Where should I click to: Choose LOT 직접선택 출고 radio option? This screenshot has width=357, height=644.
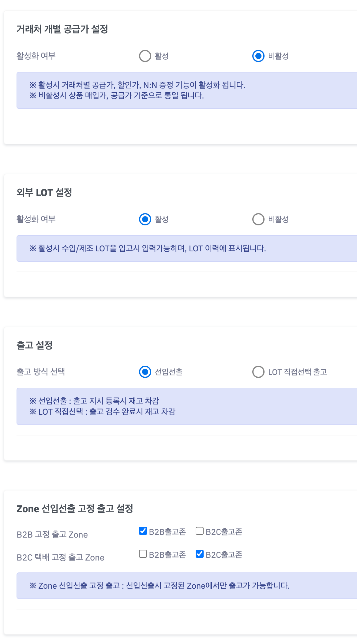(x=258, y=372)
